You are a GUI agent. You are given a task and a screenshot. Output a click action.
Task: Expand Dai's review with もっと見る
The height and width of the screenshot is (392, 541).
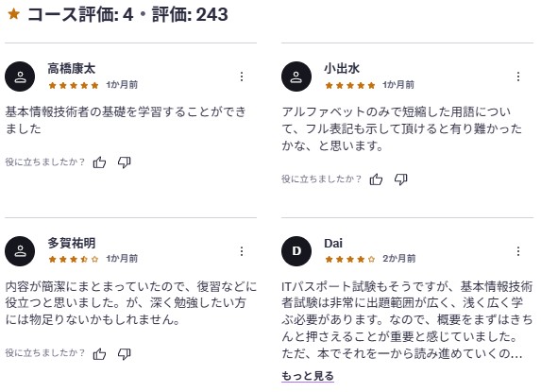click(308, 376)
